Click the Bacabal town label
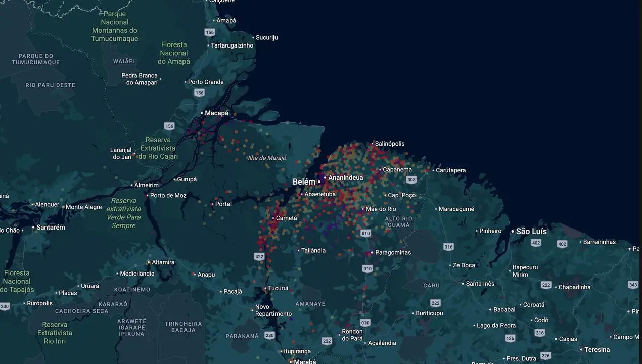642x364 pixels. click(505, 310)
